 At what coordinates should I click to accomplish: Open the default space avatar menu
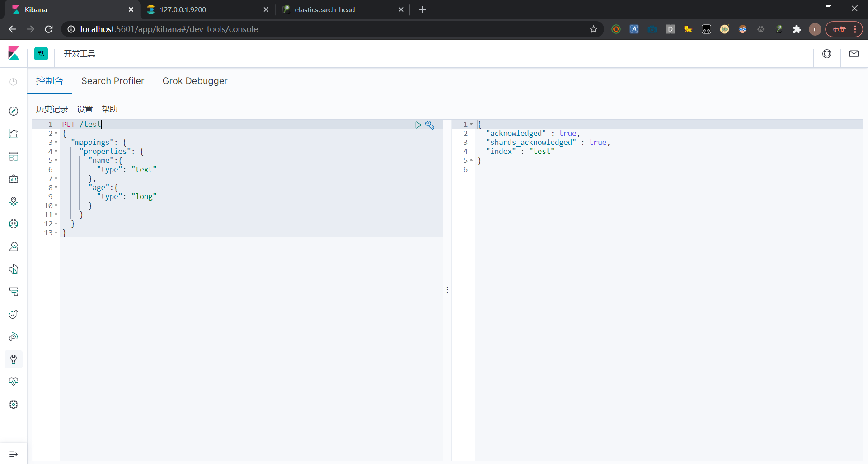41,54
